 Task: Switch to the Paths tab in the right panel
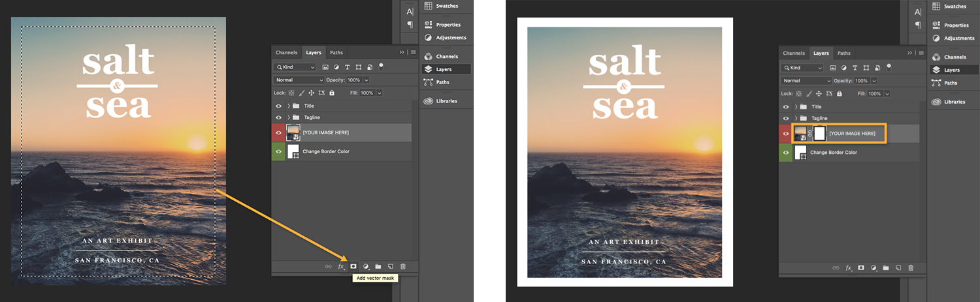(x=844, y=53)
